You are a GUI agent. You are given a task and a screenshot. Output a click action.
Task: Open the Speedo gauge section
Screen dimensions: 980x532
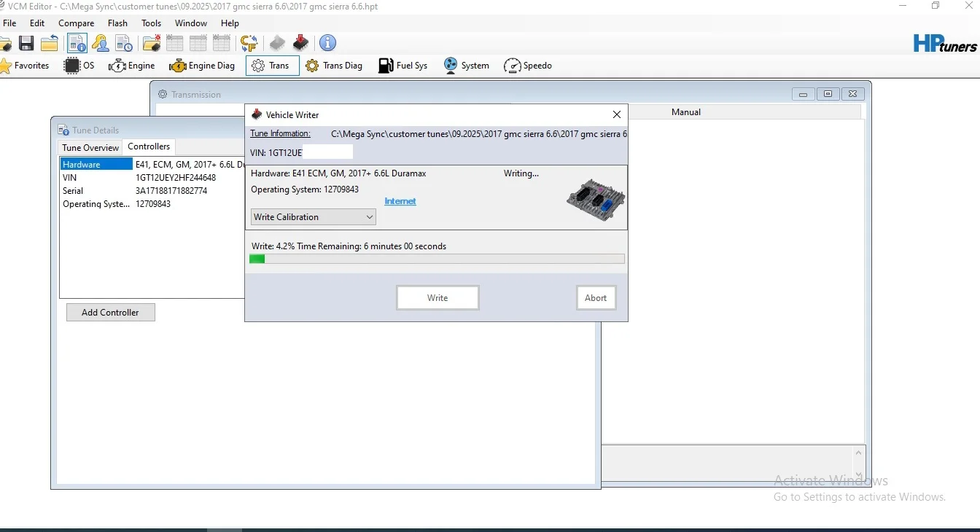(528, 66)
